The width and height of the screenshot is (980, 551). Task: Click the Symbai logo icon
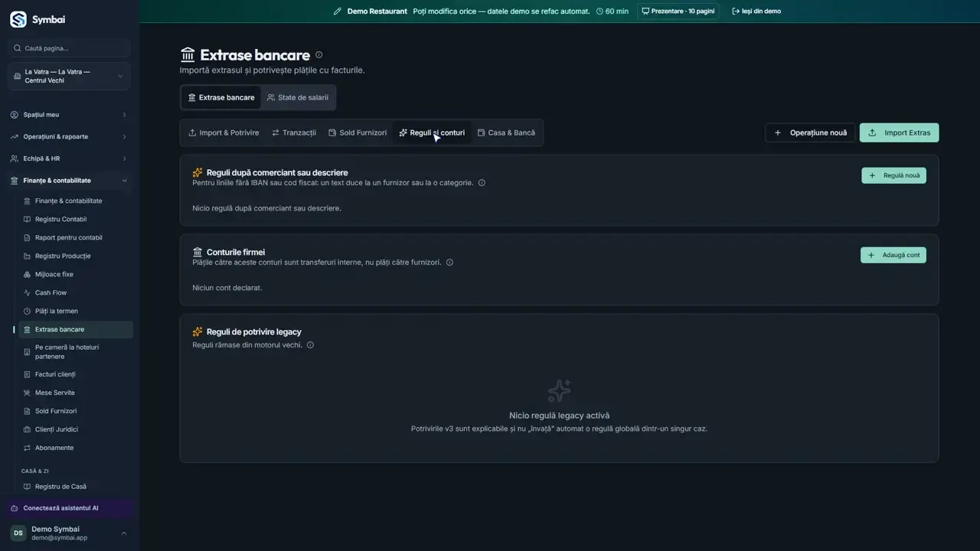[18, 19]
